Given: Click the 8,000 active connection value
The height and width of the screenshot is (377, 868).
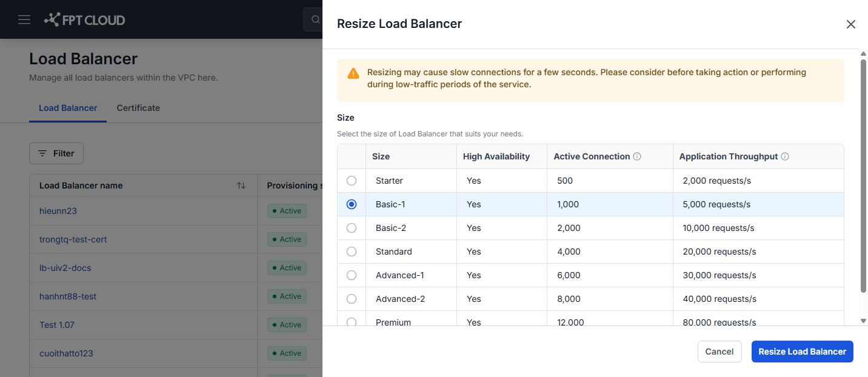Looking at the screenshot, I should [569, 299].
